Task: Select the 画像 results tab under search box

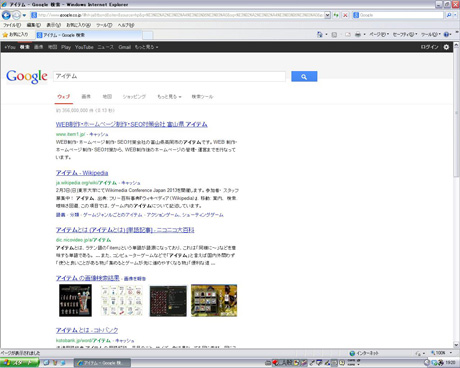Action: [86, 97]
